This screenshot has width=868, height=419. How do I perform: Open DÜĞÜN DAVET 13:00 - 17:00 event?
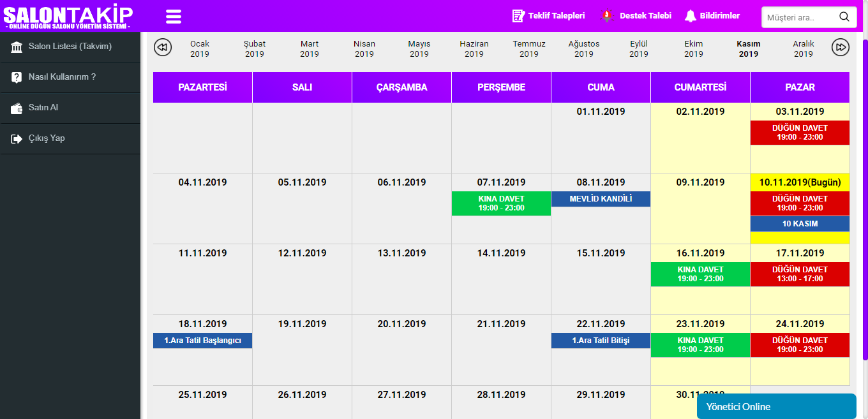[800, 274]
